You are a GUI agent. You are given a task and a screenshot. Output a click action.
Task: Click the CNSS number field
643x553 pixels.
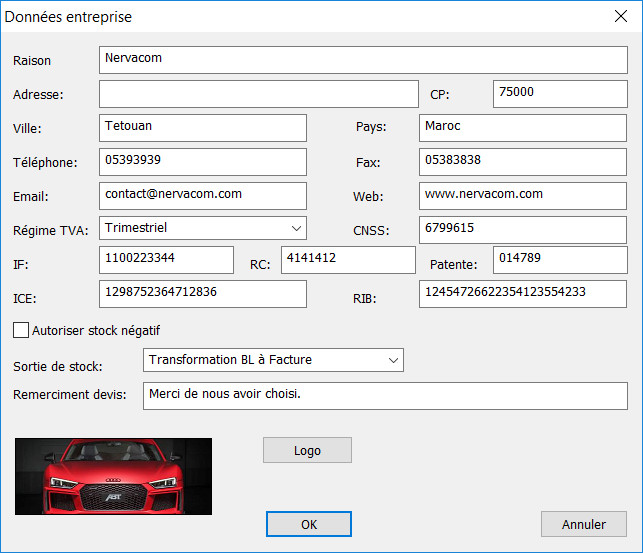pyautogui.click(x=523, y=229)
